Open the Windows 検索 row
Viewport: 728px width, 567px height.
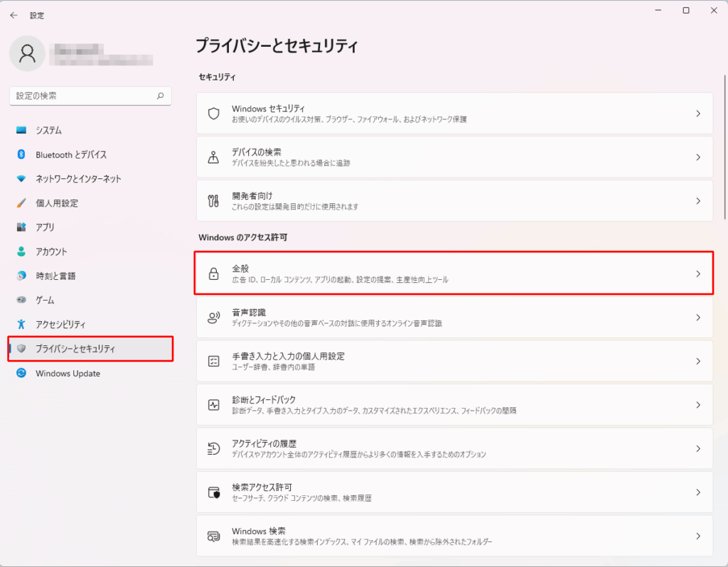[x=454, y=536]
